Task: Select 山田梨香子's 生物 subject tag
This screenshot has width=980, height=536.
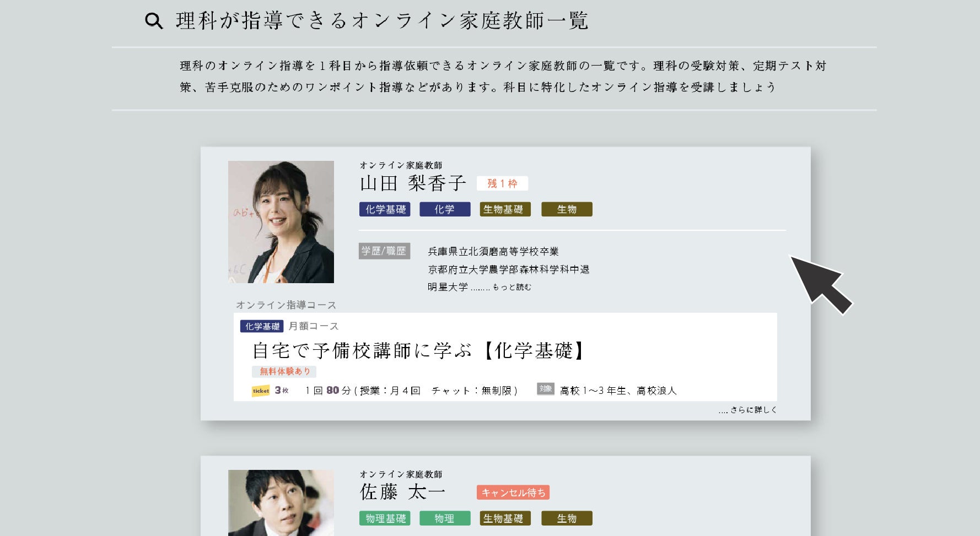Action: (567, 209)
